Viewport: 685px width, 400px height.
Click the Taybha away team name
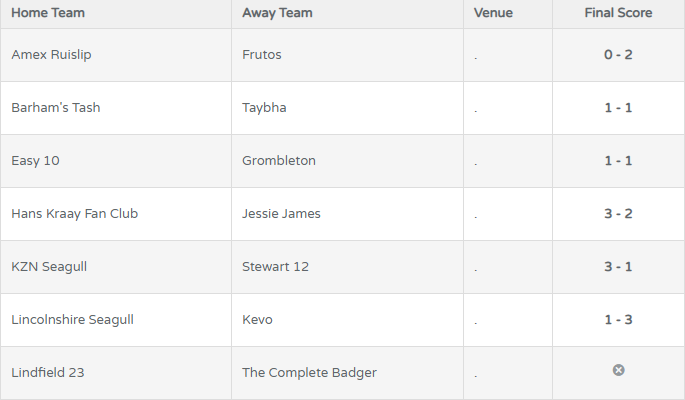tap(264, 108)
